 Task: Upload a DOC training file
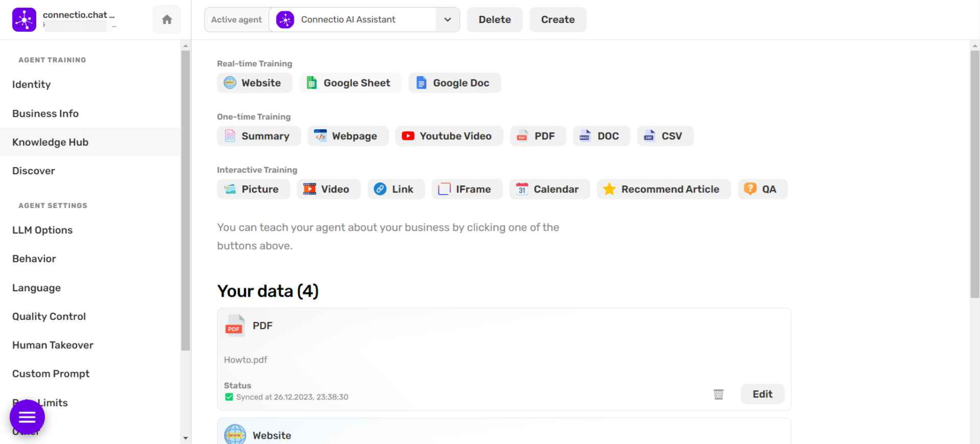[601, 136]
